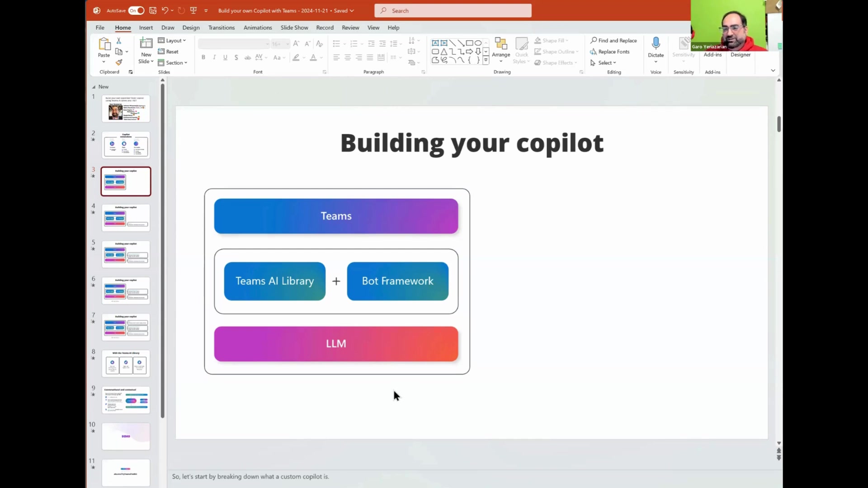868x488 pixels.
Task: Switch to the Animations tab
Action: point(258,28)
